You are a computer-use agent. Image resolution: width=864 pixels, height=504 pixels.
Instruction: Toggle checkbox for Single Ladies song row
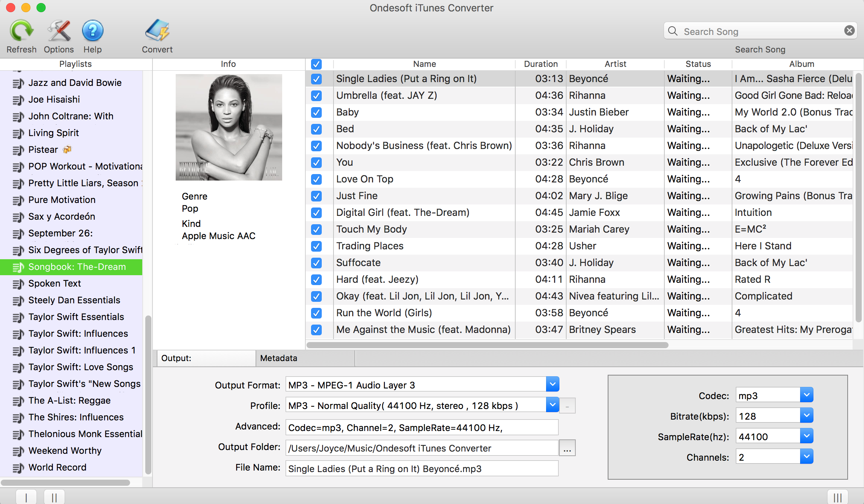coord(316,79)
